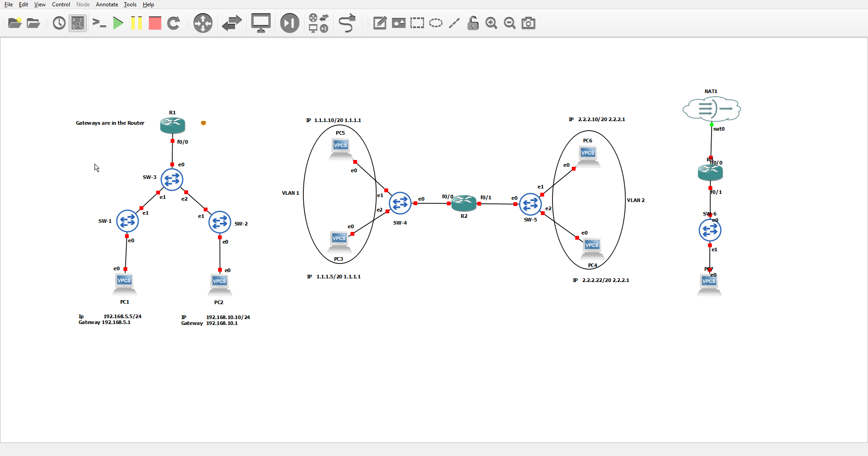Toggle the lock icon to lock items

(x=473, y=23)
